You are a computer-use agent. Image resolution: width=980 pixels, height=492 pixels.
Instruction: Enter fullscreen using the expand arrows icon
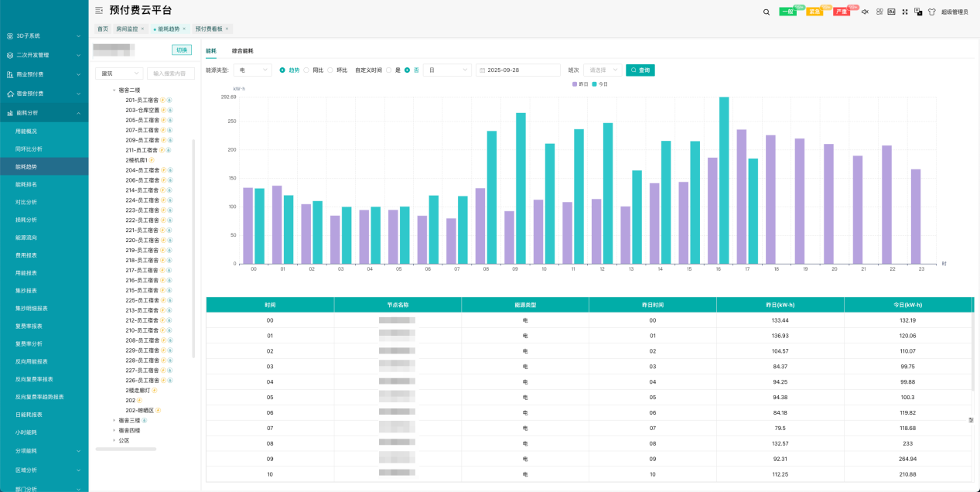[904, 12]
